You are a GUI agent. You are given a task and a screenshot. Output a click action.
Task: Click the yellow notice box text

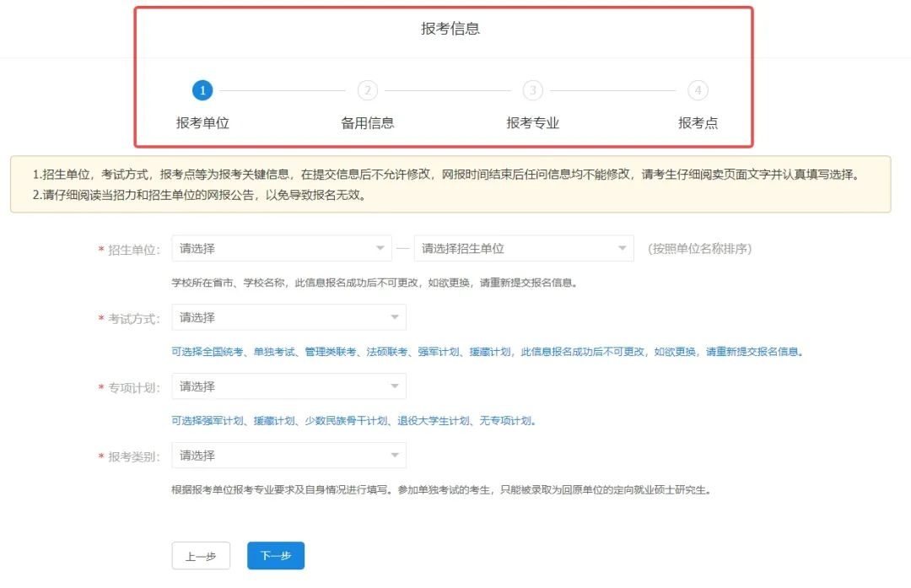[450, 184]
